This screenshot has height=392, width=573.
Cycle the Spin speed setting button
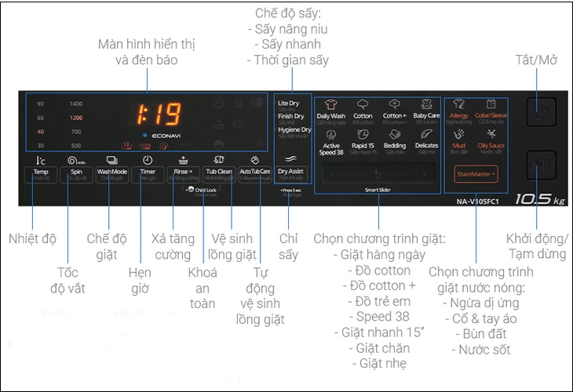[x=76, y=175]
